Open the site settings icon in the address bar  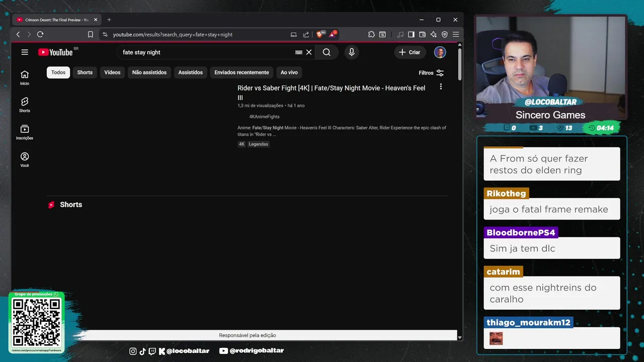(105, 35)
